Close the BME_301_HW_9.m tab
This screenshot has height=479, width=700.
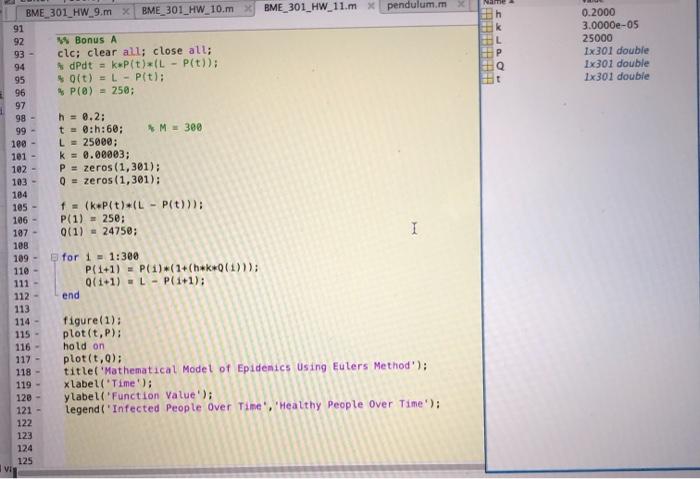click(126, 11)
